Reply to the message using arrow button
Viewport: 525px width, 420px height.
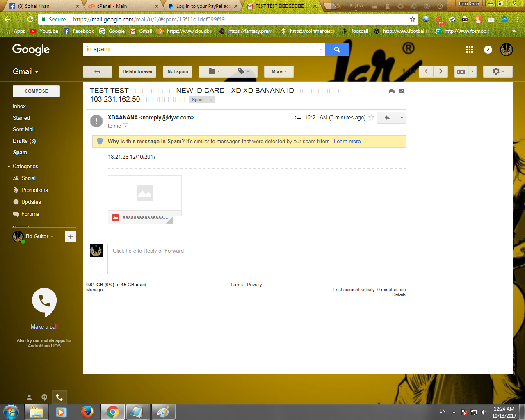tap(387, 118)
